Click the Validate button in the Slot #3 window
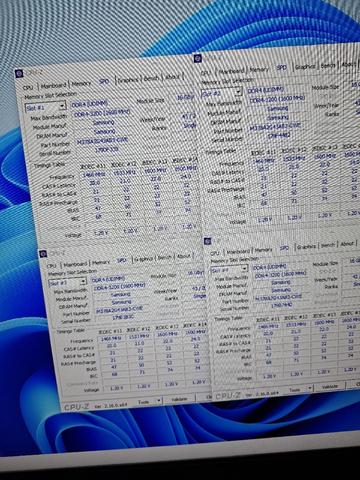360x480 pixels. point(179,399)
